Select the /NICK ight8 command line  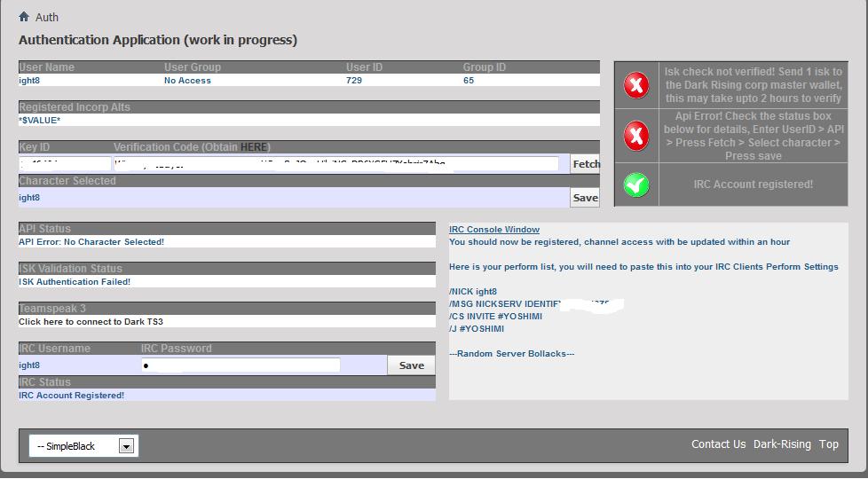pyautogui.click(x=473, y=292)
